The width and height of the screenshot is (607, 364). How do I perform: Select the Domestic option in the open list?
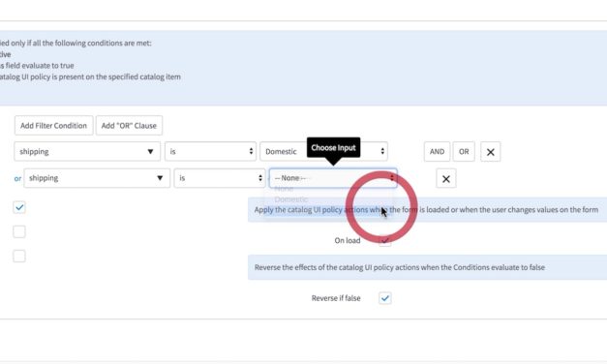(x=291, y=199)
